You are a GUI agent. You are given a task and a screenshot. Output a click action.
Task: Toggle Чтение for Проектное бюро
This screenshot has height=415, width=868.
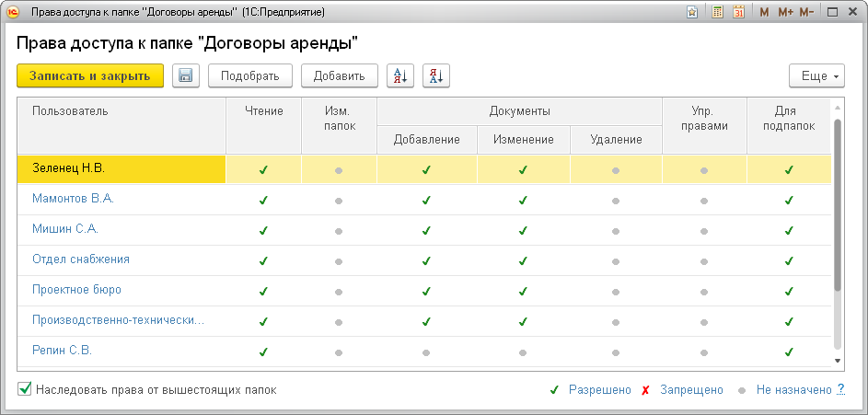(x=263, y=292)
